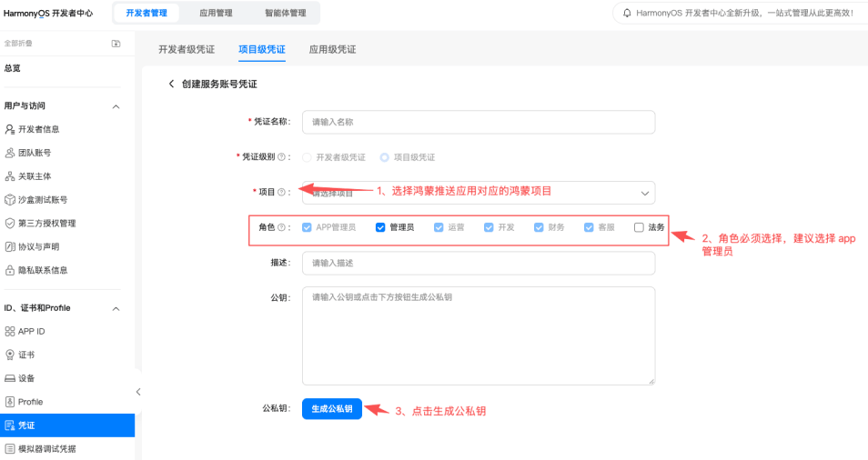Collapse the 用户与访问 section chevron

click(x=116, y=106)
